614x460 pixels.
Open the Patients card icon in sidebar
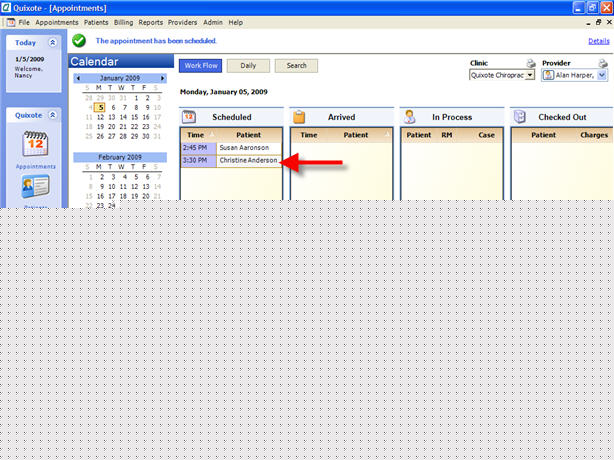point(35,186)
